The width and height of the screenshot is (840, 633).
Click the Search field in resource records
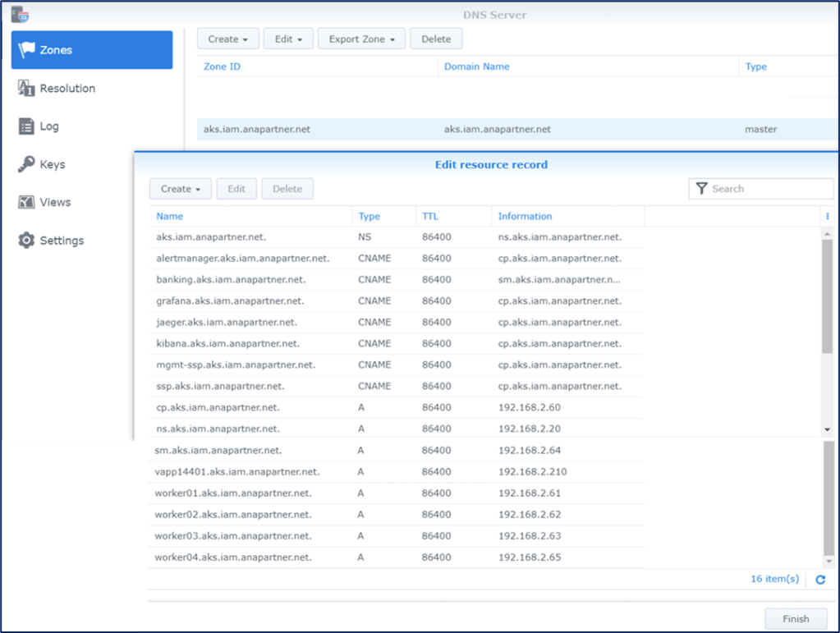tap(769, 189)
